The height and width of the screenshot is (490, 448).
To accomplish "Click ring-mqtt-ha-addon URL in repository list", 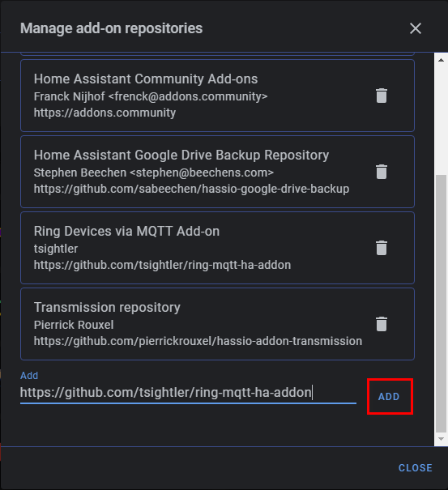I will coord(162,265).
